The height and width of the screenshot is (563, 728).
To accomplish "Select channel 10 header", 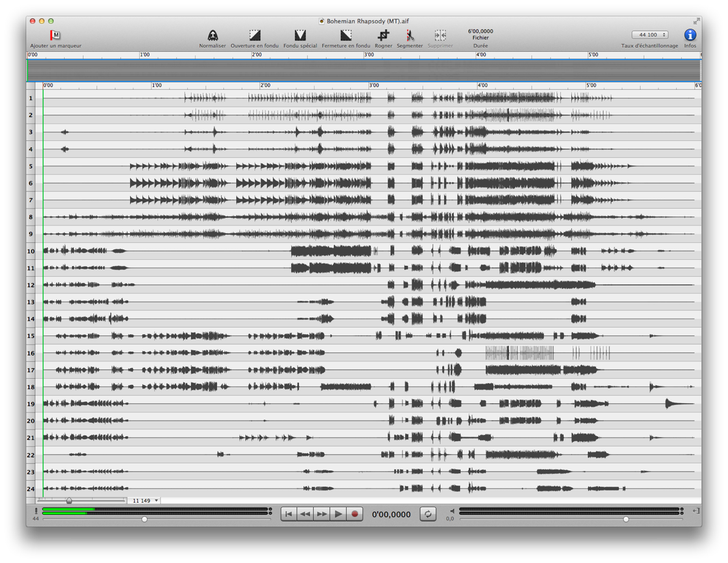I will point(31,251).
